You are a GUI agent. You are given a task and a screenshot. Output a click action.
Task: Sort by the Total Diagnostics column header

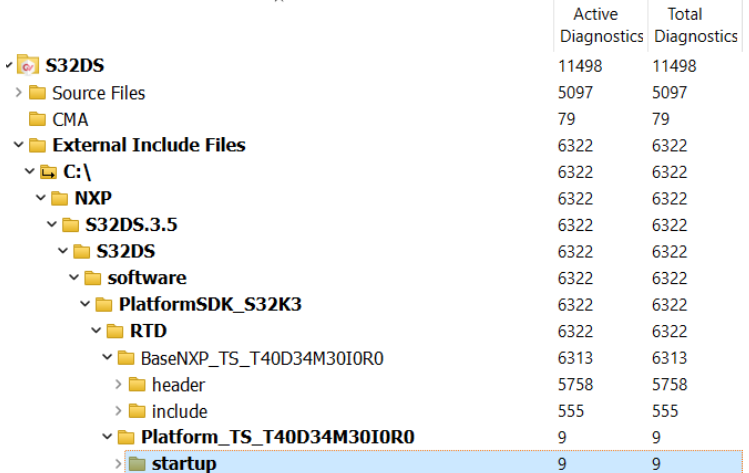(695, 25)
